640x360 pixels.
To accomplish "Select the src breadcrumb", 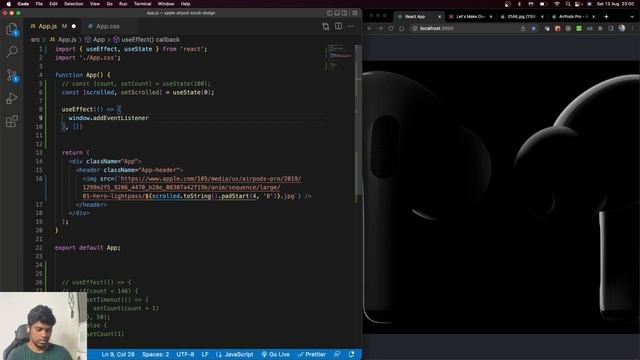I will click(x=36, y=40).
